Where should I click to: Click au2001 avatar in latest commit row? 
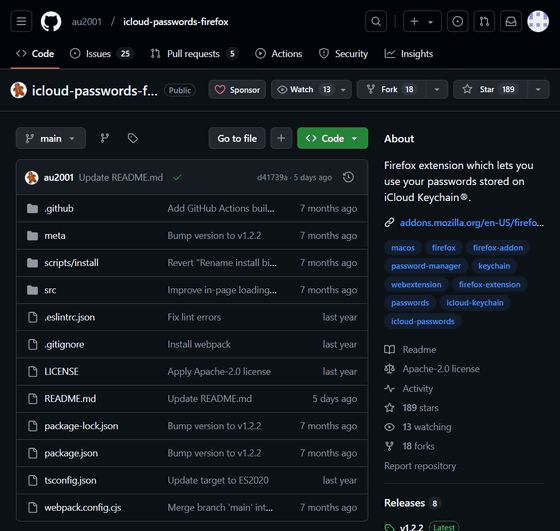(x=32, y=177)
